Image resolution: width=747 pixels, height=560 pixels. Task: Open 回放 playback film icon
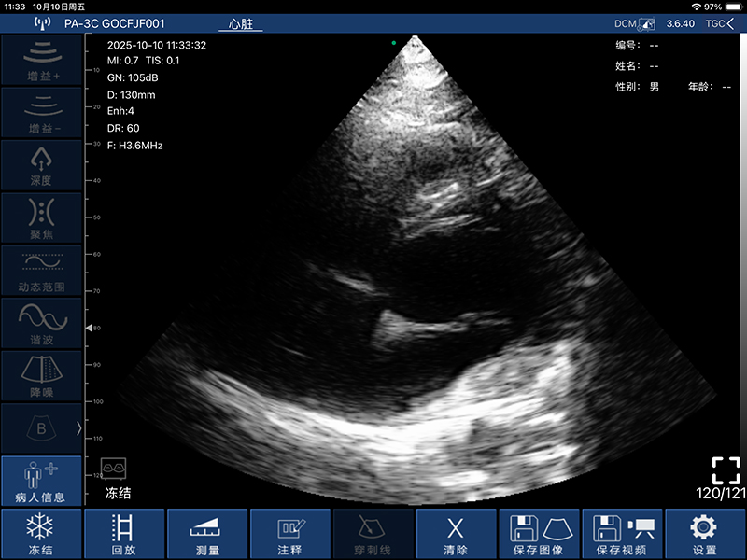tap(124, 534)
